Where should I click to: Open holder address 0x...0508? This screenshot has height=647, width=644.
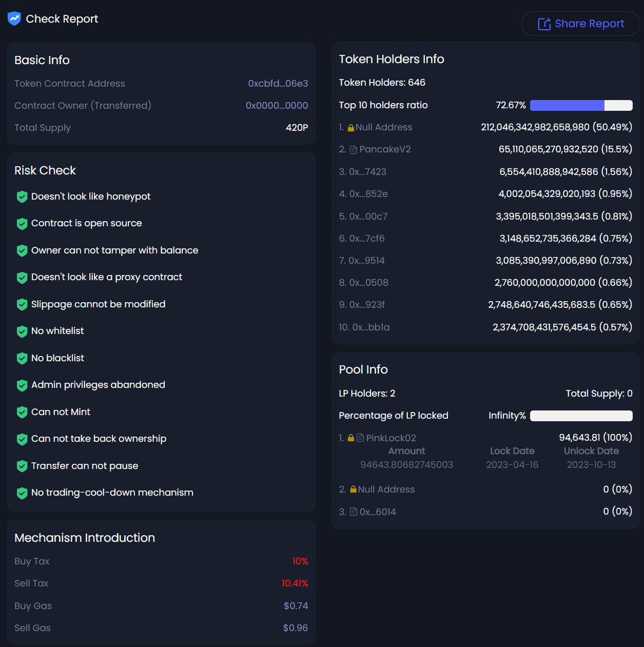pos(369,283)
